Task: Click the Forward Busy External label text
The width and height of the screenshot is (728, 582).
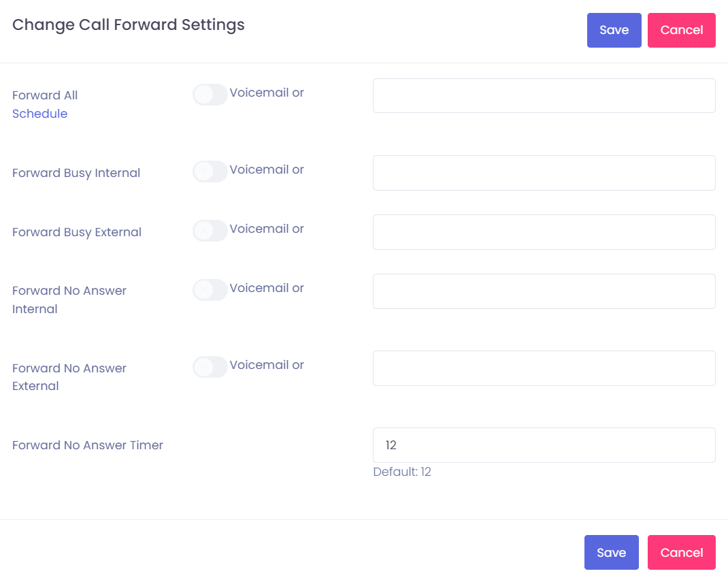Action: 77,232
